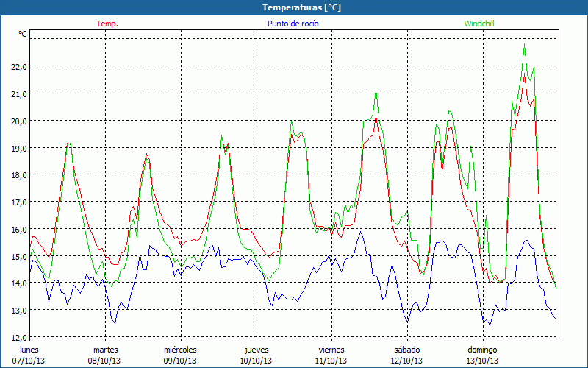Select the lunes day label

pyautogui.click(x=29, y=349)
